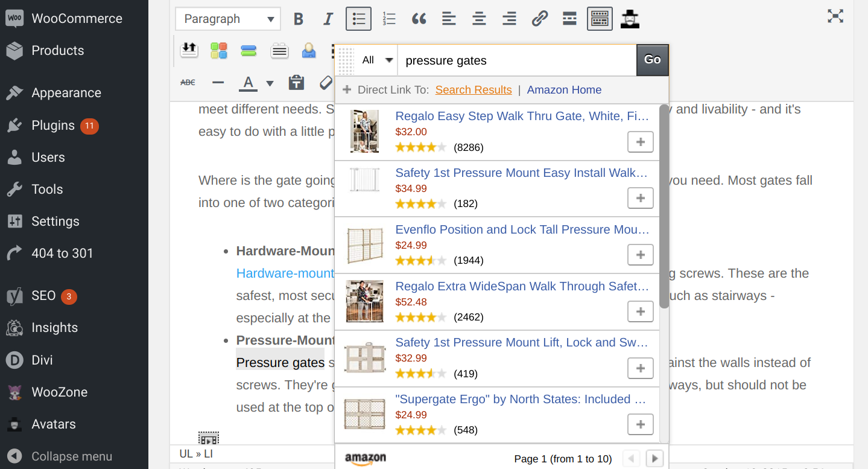Toggle the toolbar kitchen sink
Screen dimensions: 868x469
point(600,19)
